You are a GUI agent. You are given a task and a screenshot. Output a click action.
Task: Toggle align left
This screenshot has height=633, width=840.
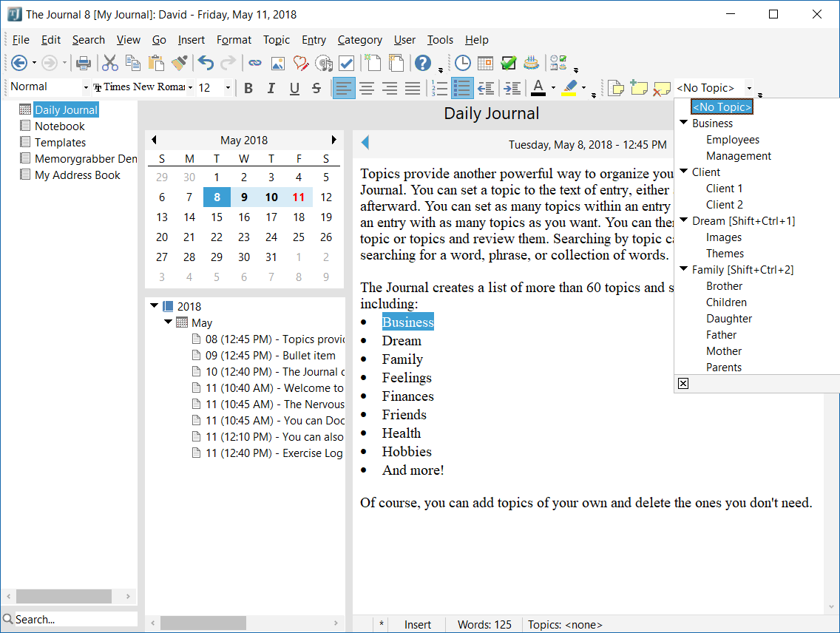pyautogui.click(x=343, y=88)
